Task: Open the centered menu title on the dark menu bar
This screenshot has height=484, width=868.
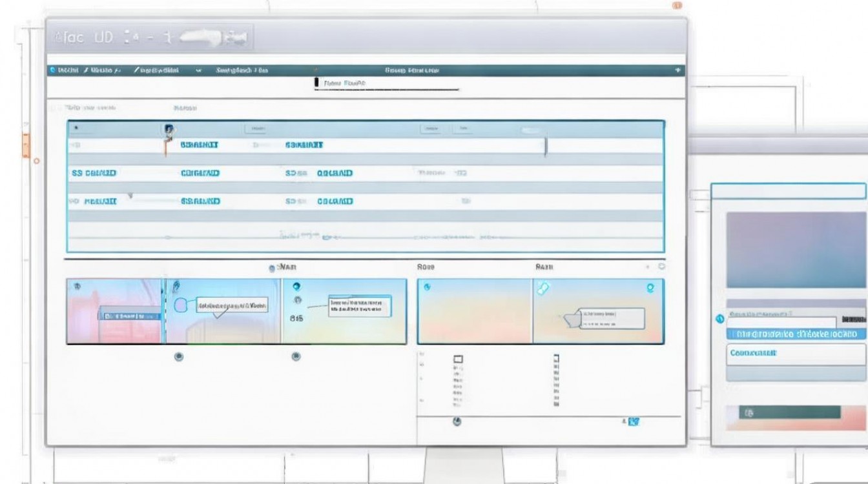Action: coord(412,70)
